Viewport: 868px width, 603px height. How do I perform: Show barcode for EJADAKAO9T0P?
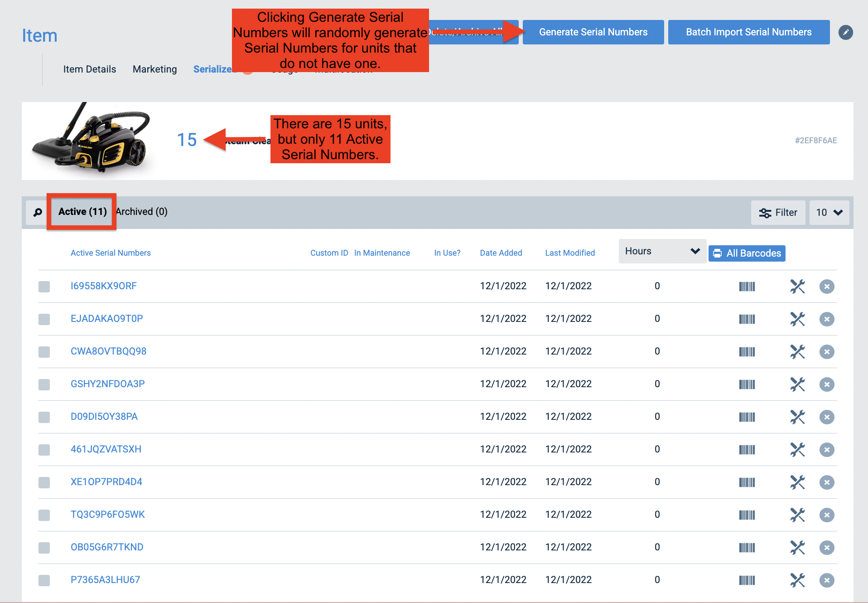pos(747,319)
